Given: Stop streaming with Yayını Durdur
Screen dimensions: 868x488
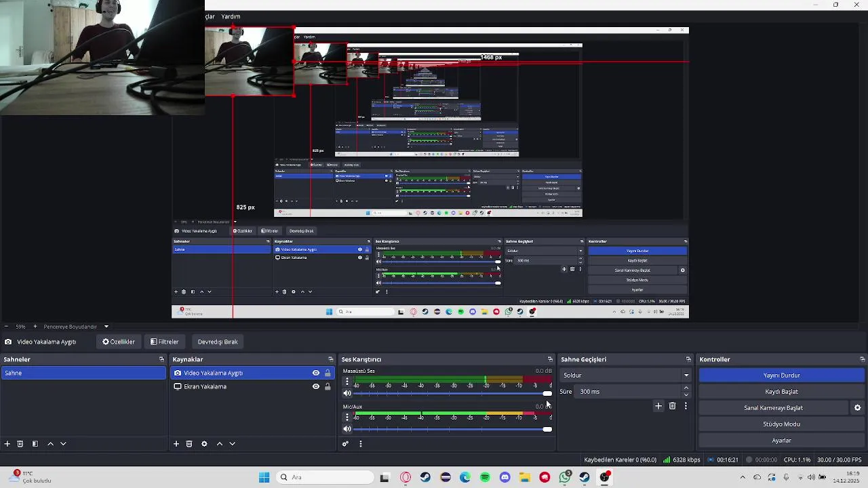Looking at the screenshot, I should pyautogui.click(x=782, y=375).
